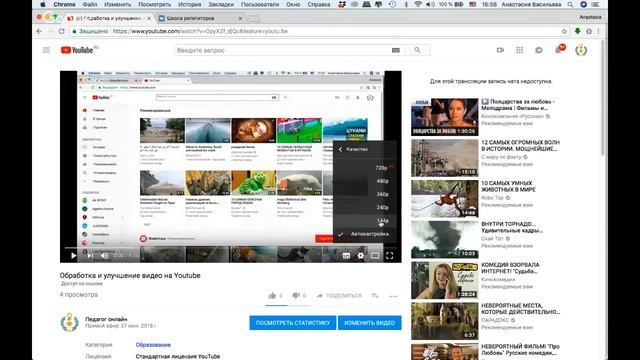Image resolution: width=640 pixels, height=360 pixels.
Task: Bookmark this page with the star
Action: tap(564, 31)
